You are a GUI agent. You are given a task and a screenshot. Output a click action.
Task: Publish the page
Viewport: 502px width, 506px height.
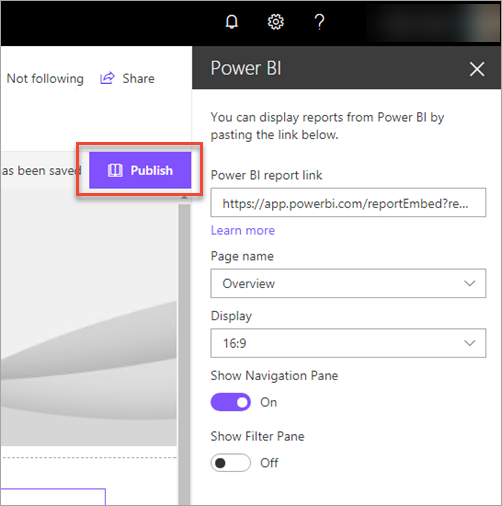pyautogui.click(x=140, y=170)
